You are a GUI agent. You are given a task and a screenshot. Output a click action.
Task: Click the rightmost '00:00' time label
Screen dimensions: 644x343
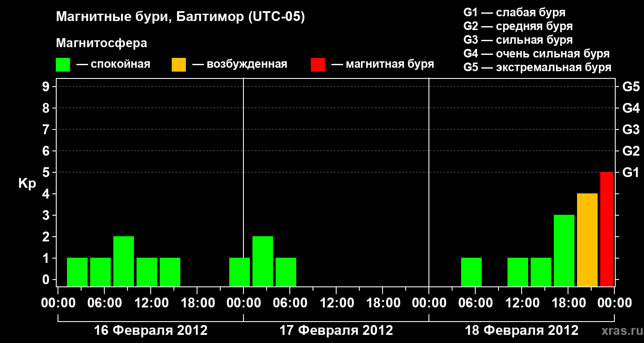click(x=614, y=303)
